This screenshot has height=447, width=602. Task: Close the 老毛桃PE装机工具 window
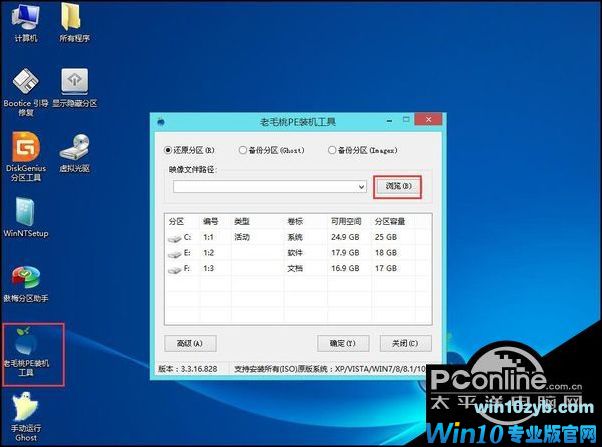428,119
